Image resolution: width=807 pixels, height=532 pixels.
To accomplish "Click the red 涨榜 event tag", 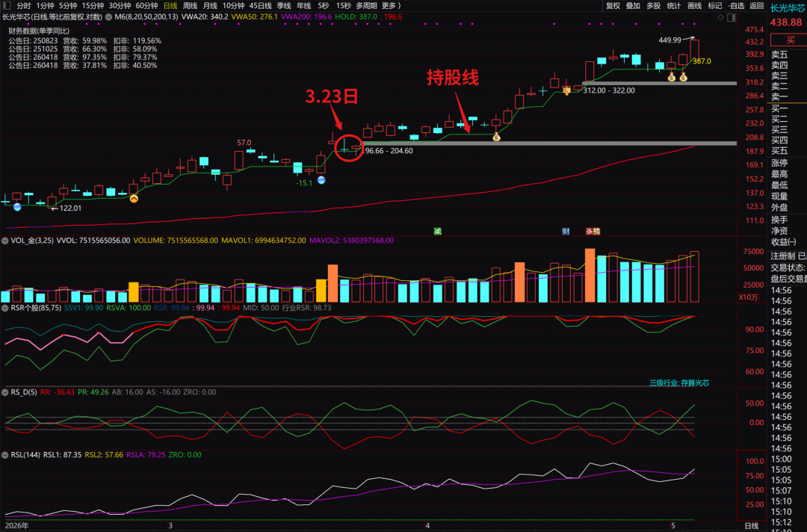I will tap(593, 232).
